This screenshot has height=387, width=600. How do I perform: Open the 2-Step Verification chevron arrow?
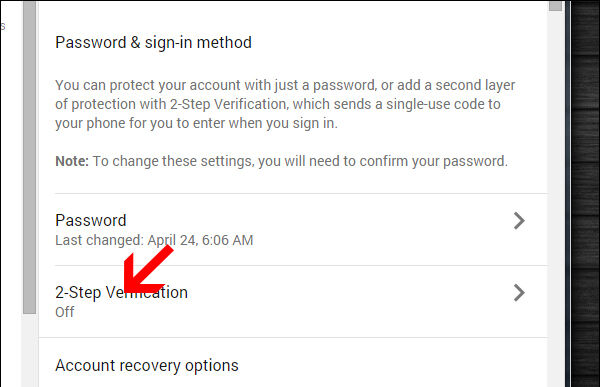tap(519, 293)
